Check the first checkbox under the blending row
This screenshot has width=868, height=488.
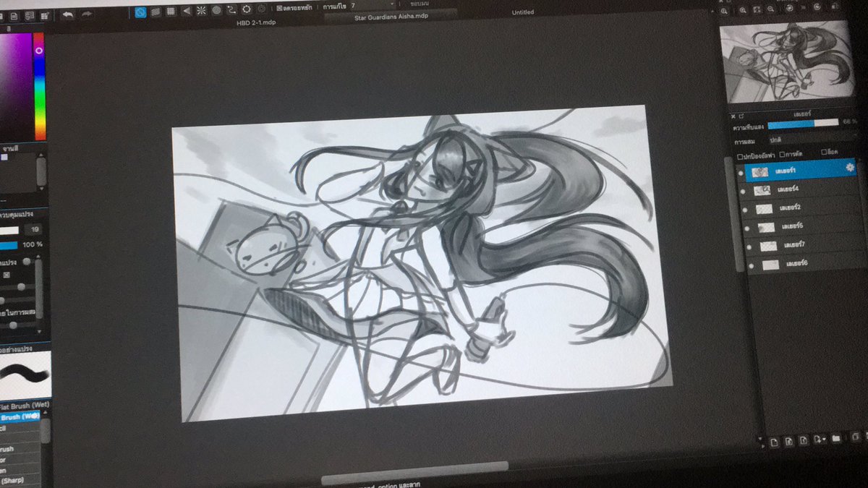(739, 156)
